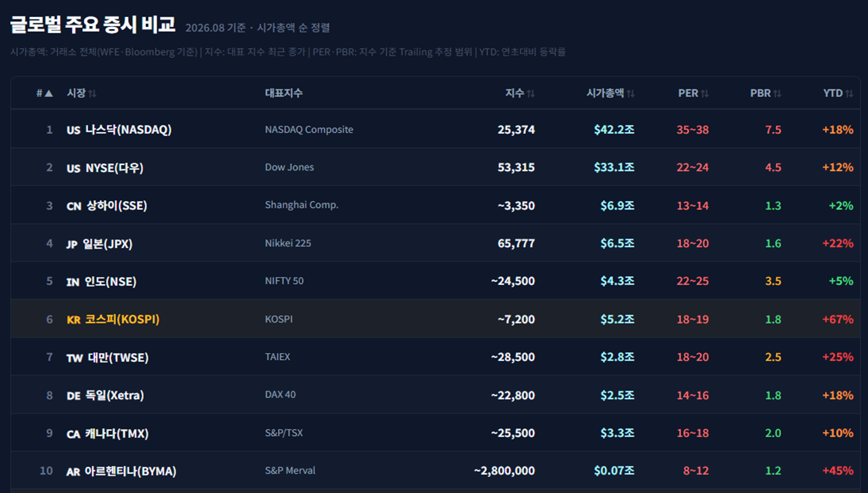Click the ascending sort arrow beside #
868x493 pixels.
coord(48,93)
